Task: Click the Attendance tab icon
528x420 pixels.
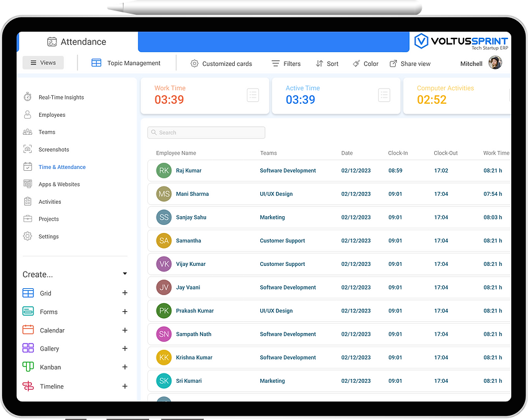Action: point(51,42)
